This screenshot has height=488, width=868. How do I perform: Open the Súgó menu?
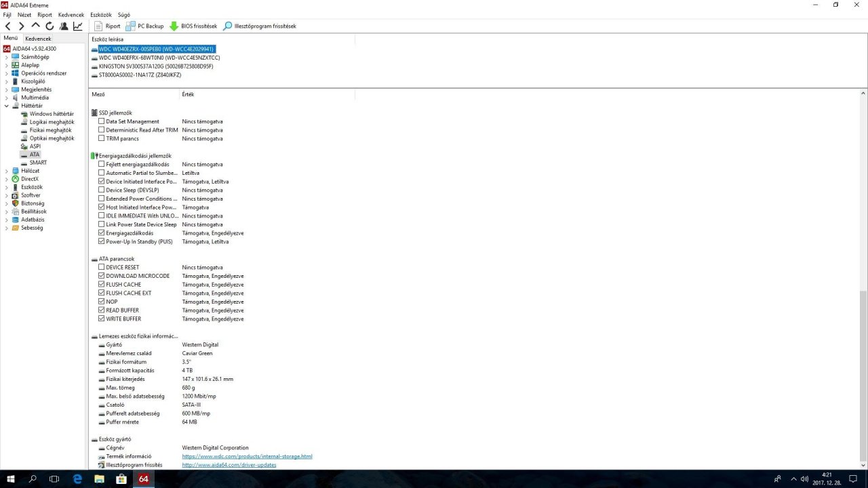point(124,14)
